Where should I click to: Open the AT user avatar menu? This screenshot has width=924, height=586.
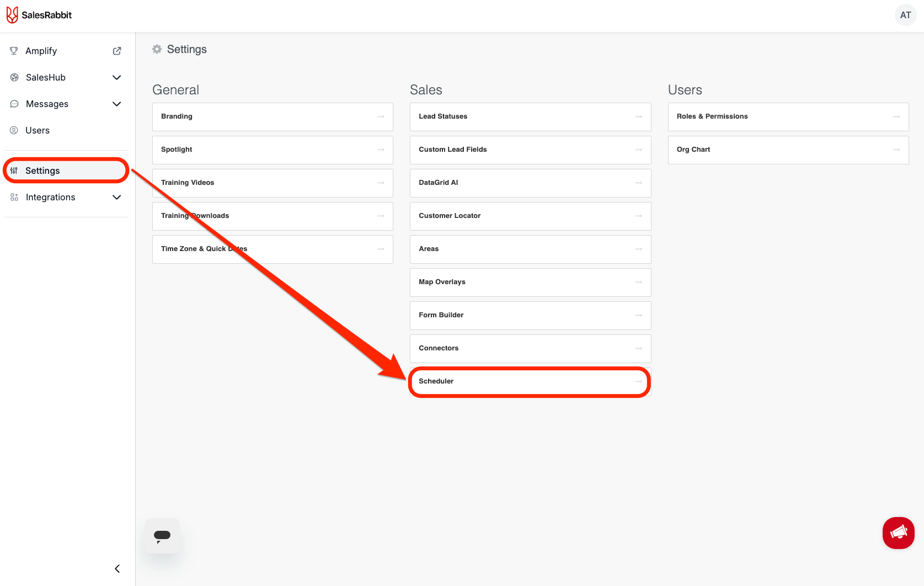pos(905,15)
